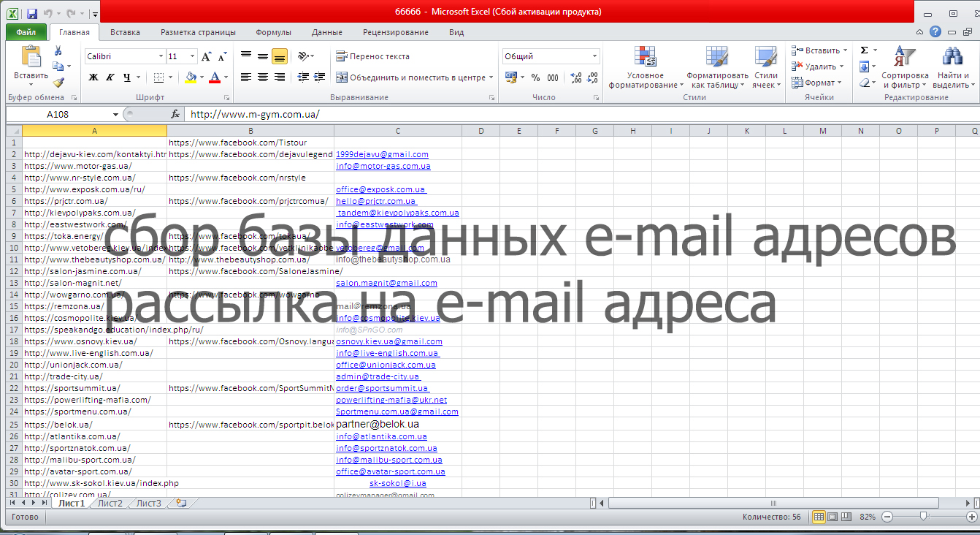Click the Cut scissors icon
The width and height of the screenshot is (980, 535).
tap(58, 50)
